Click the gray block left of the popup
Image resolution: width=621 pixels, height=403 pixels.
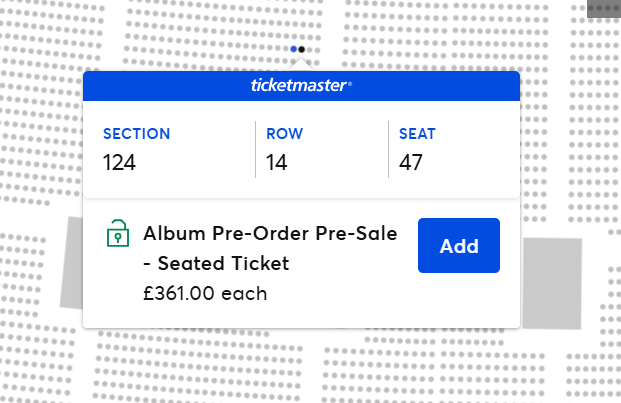pyautogui.click(x=70, y=265)
